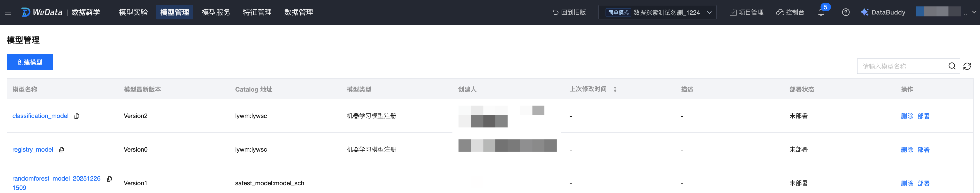Open the classification_model link
This screenshot has width=980, height=193.
point(40,116)
